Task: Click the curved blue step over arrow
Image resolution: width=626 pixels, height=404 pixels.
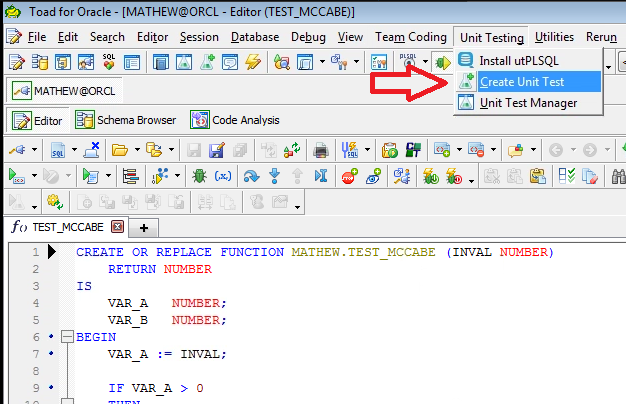Action: click(x=251, y=176)
